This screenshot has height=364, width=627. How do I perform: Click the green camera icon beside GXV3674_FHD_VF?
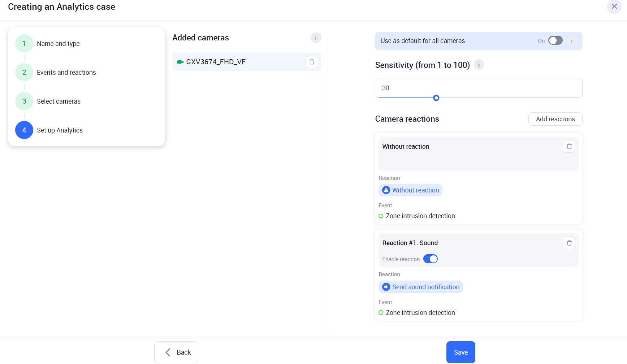point(180,62)
